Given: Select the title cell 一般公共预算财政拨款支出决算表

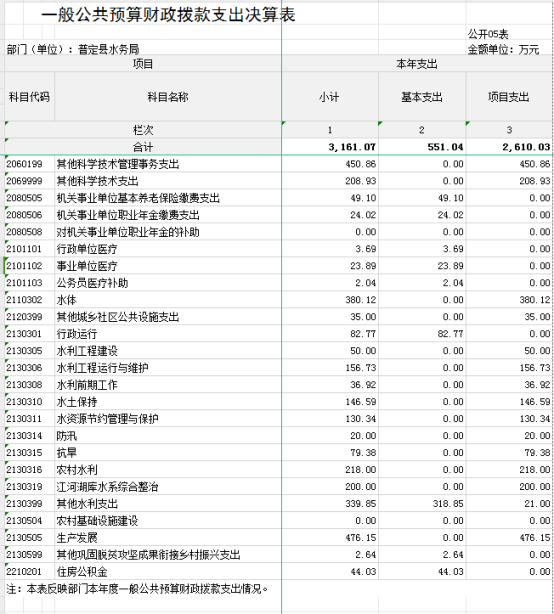Looking at the screenshot, I should pyautogui.click(x=168, y=14).
